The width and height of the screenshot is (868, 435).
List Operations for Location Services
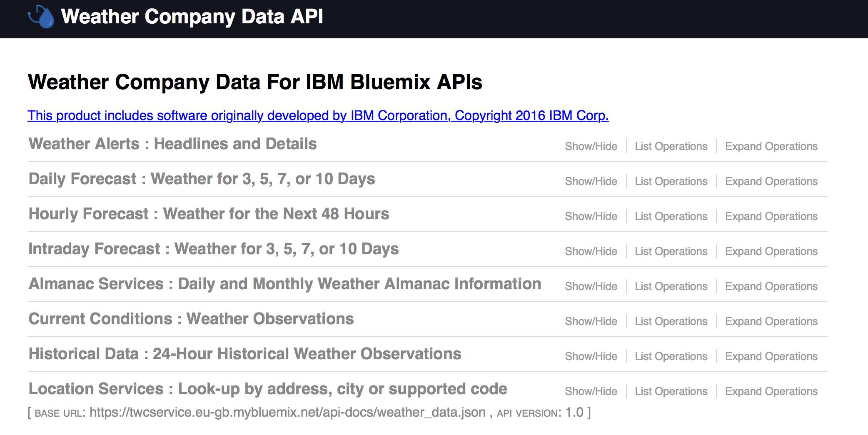click(671, 391)
